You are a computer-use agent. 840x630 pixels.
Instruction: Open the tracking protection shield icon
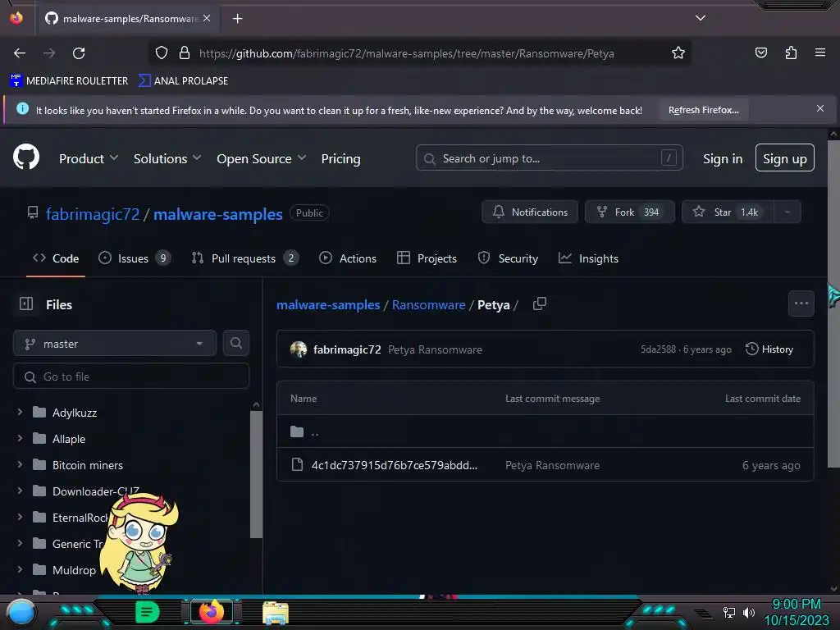[x=162, y=52]
